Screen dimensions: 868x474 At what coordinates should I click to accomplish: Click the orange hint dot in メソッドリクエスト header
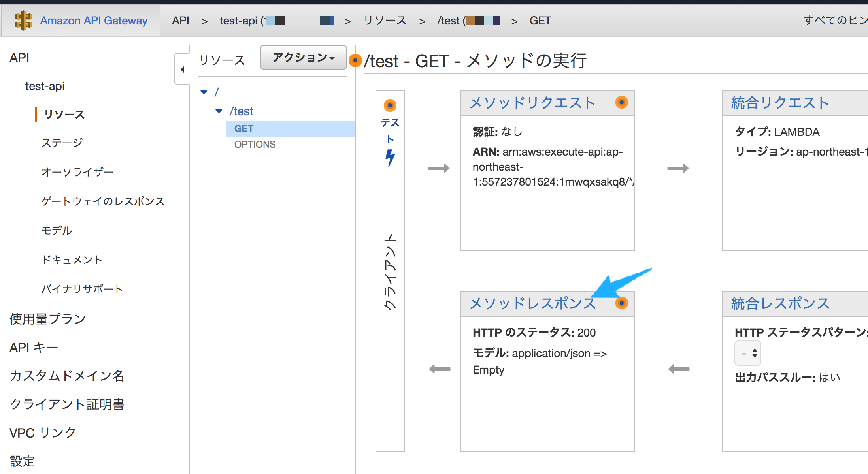click(622, 103)
